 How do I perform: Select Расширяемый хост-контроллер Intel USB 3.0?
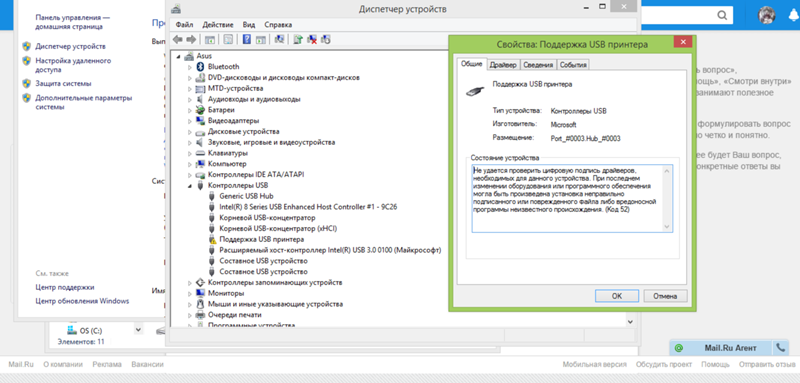[330, 250]
